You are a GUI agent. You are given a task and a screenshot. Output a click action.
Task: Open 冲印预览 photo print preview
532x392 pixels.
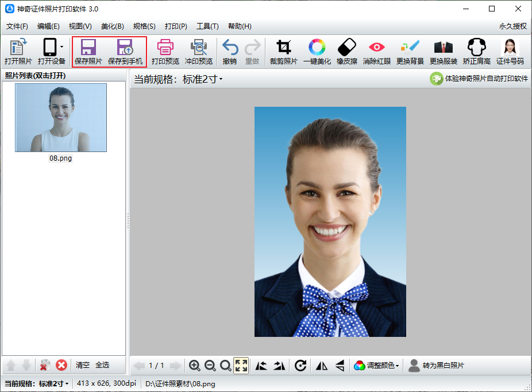[x=198, y=52]
